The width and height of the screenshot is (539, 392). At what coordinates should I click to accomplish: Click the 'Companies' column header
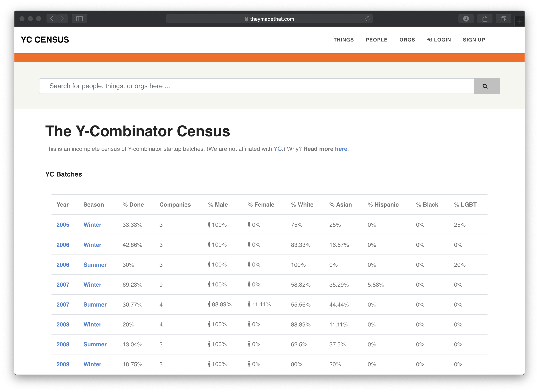pyautogui.click(x=175, y=205)
